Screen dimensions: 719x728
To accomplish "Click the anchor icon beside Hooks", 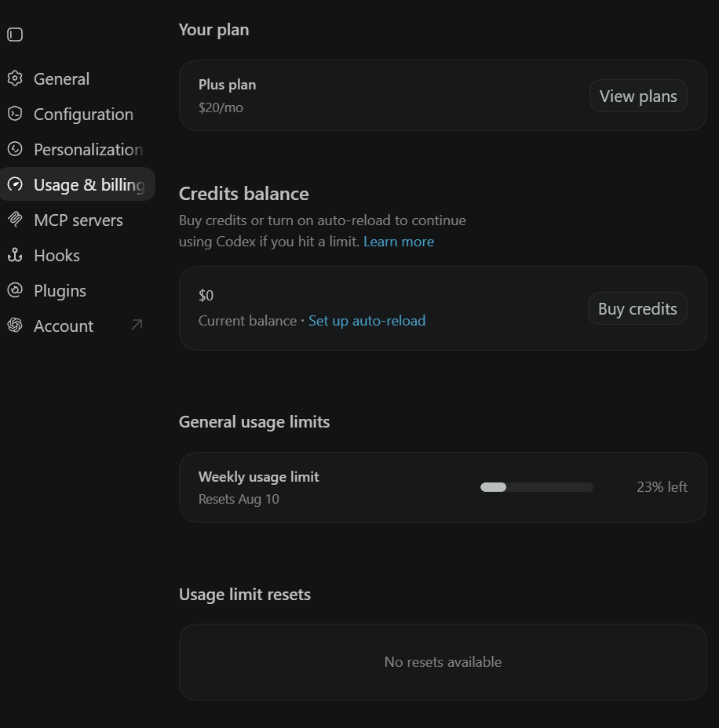I will click(x=15, y=255).
